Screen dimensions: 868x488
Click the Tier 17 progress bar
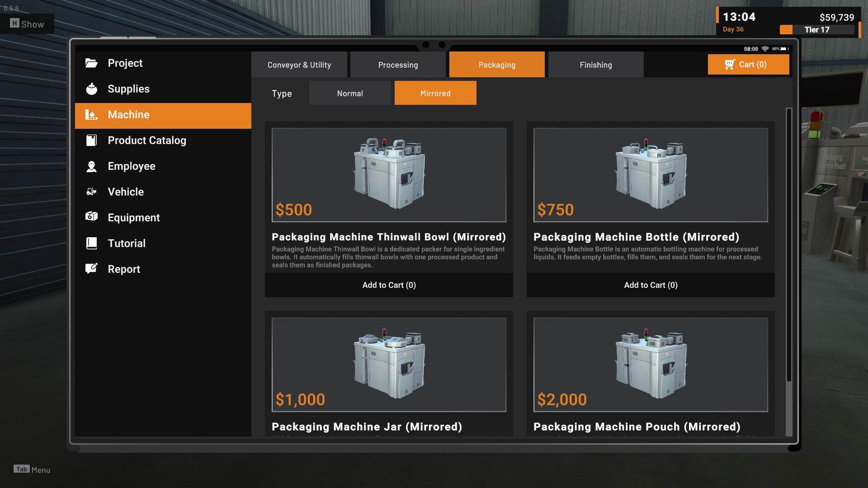click(x=816, y=30)
